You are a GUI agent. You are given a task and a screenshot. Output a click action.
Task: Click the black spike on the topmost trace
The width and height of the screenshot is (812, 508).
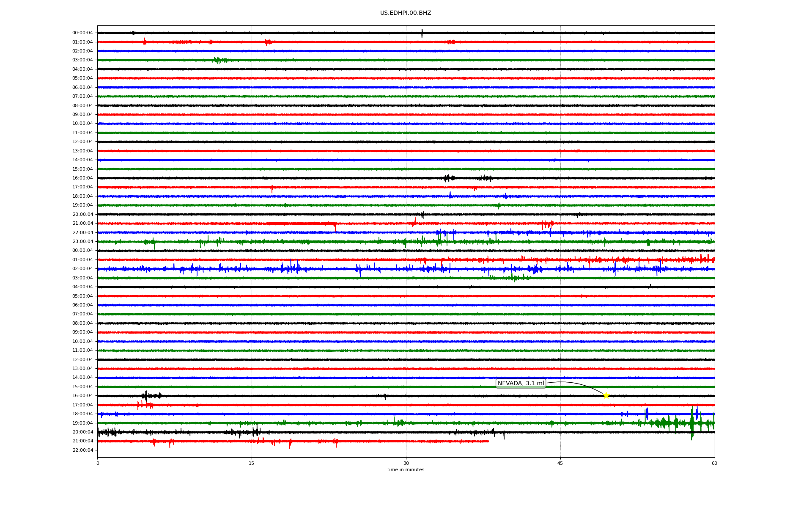[x=422, y=33]
